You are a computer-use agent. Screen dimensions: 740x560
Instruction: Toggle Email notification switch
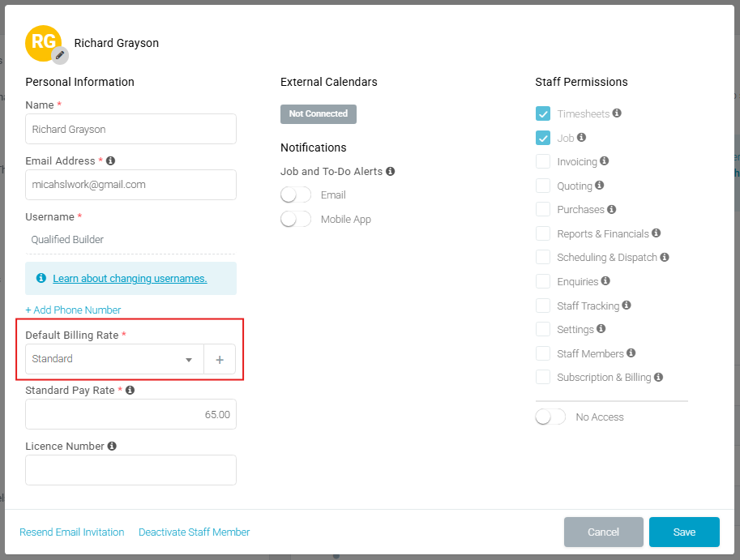tap(296, 195)
